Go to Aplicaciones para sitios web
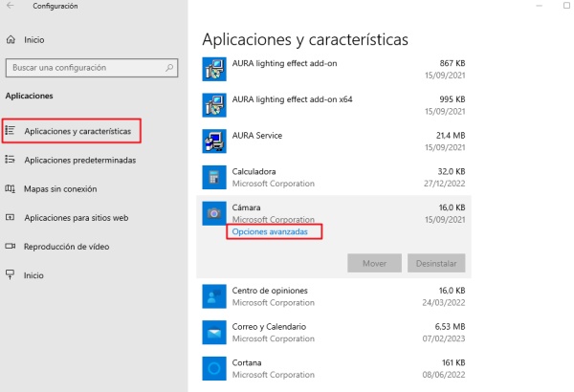The width and height of the screenshot is (574, 392). tap(76, 218)
